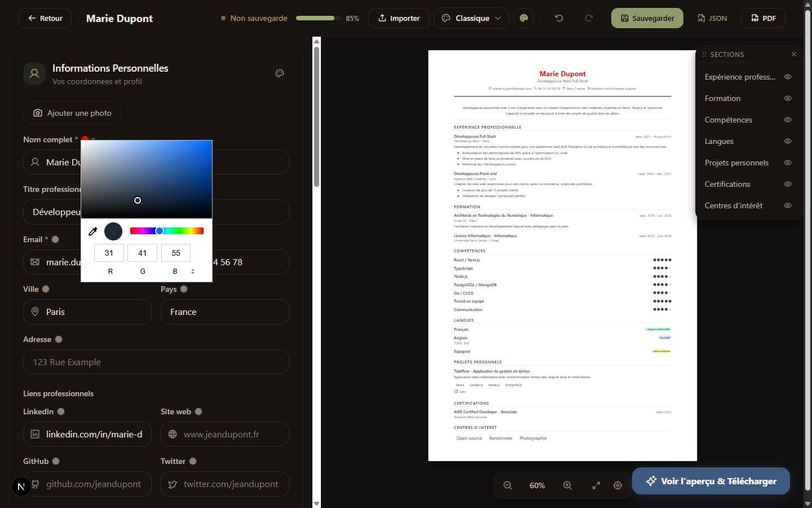Select Projets personnels in the Sections panel
812x508 pixels.
pyautogui.click(x=736, y=163)
